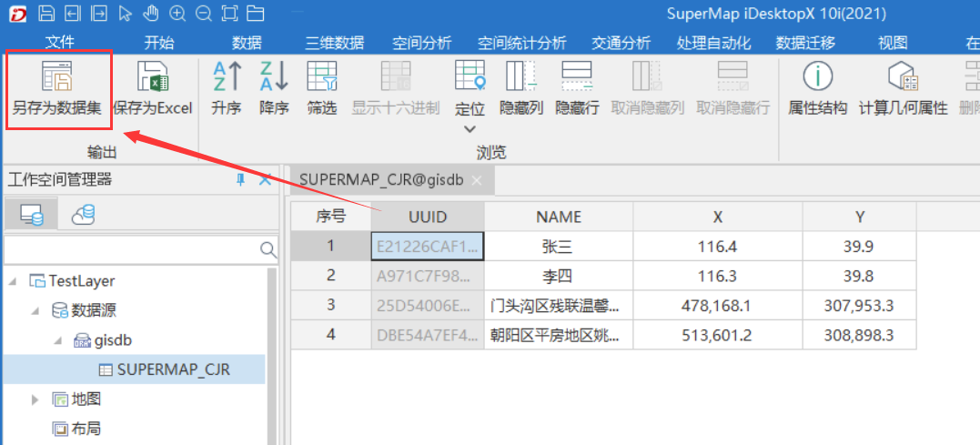Open the 视图 ribbon tab
Viewport: 980px width, 445px height.
click(893, 43)
